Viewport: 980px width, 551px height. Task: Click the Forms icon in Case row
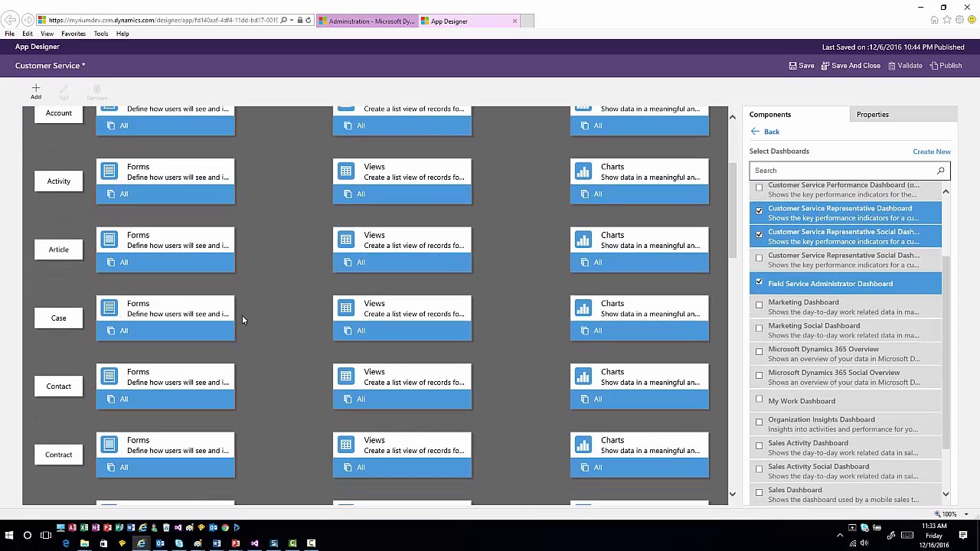109,308
